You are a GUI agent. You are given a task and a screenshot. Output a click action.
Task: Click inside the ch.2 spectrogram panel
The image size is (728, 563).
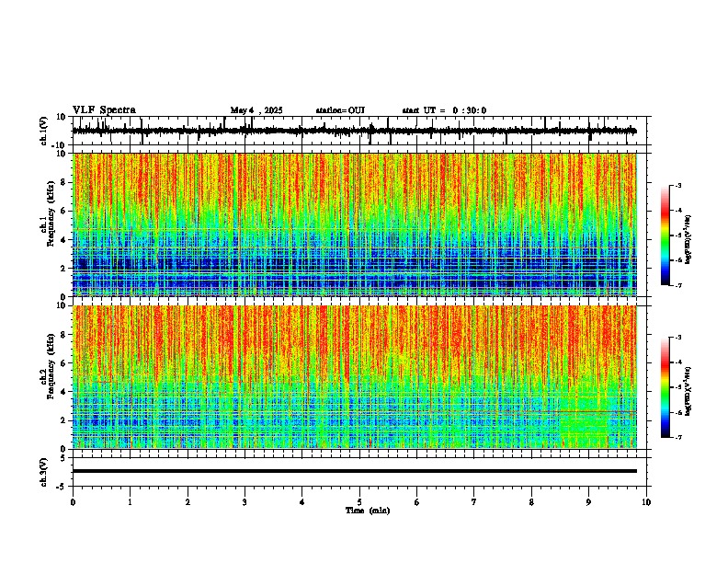(x=354, y=377)
